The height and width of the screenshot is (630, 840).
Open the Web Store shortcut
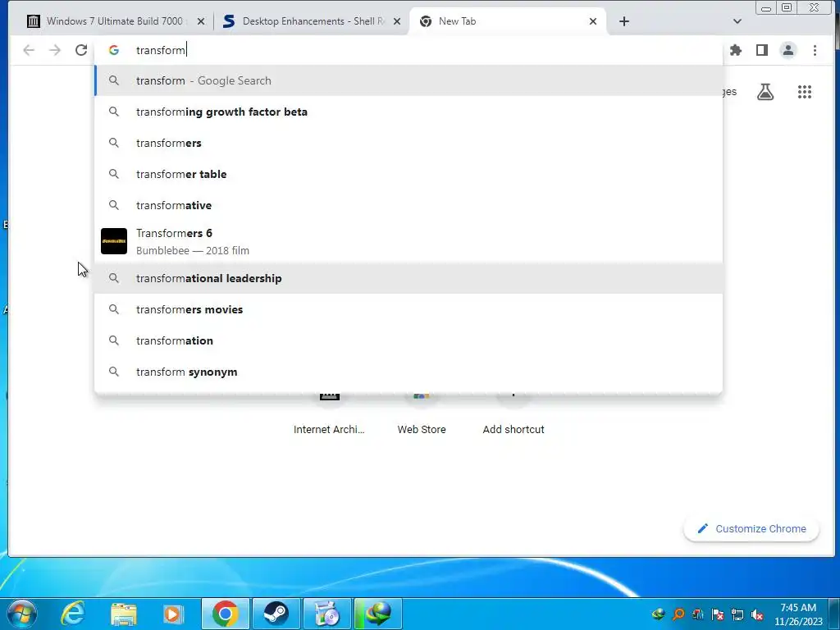coord(422,415)
